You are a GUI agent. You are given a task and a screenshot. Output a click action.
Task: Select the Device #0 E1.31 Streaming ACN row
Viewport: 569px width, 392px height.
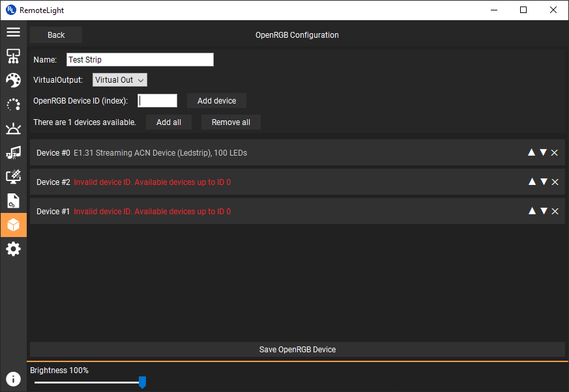pos(298,152)
